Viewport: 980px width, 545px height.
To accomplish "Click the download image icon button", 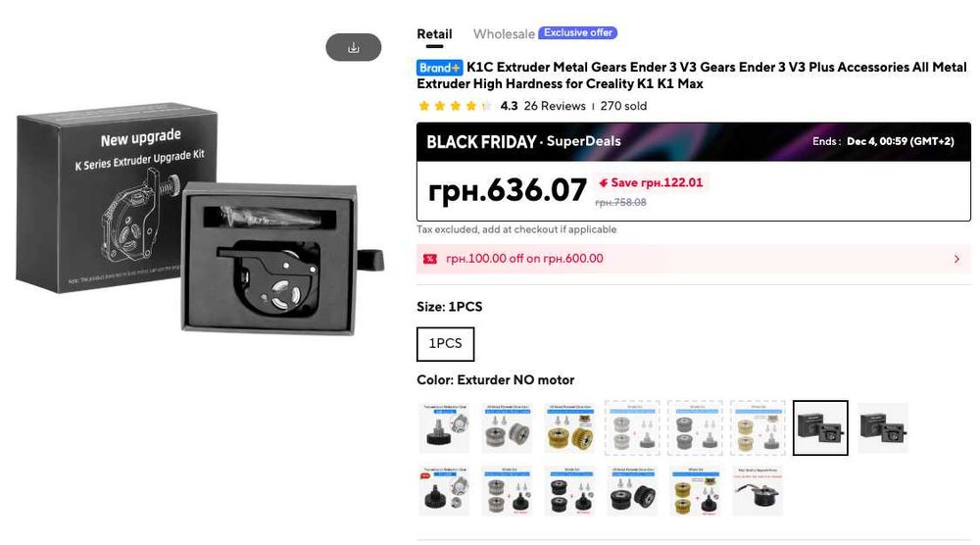I will tap(353, 47).
